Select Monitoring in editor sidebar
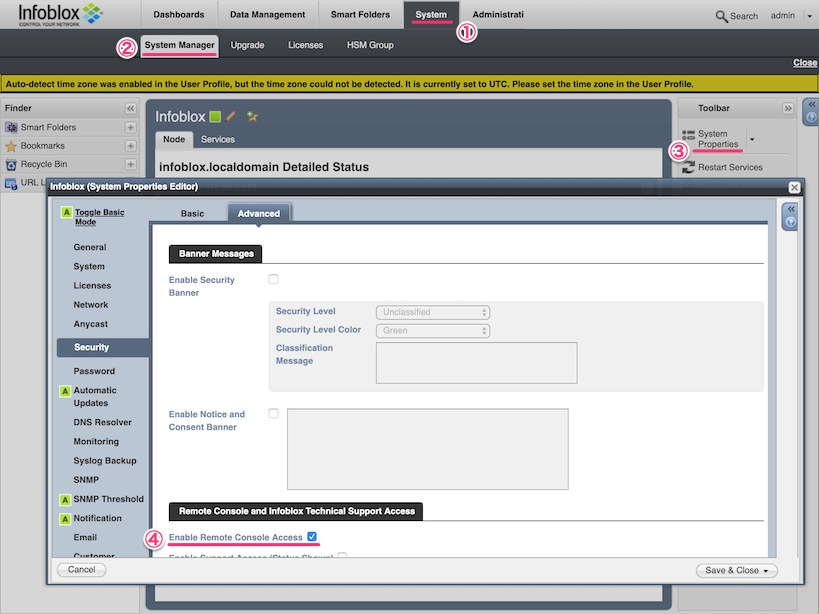The height and width of the screenshot is (614, 819). [96, 441]
